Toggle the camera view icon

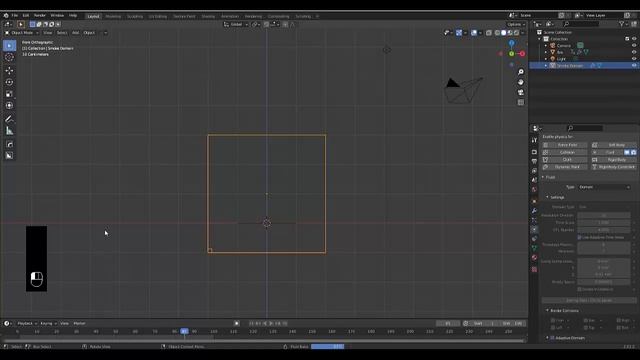coord(521,92)
